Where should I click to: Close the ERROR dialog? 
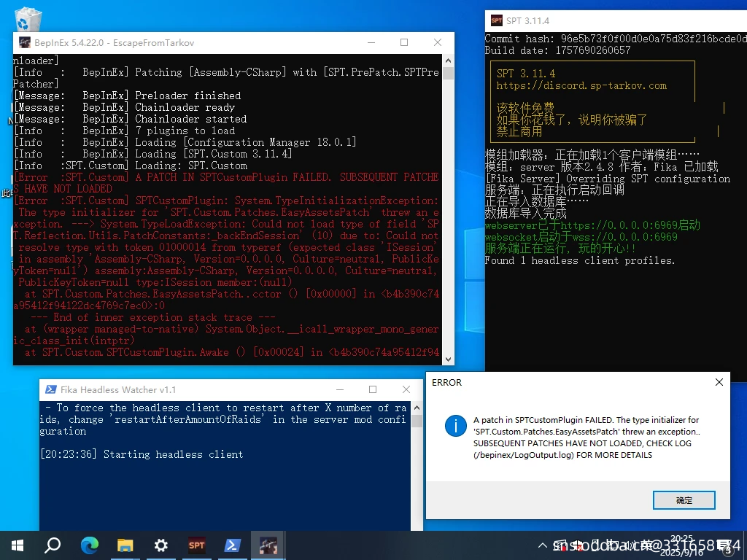(719, 382)
